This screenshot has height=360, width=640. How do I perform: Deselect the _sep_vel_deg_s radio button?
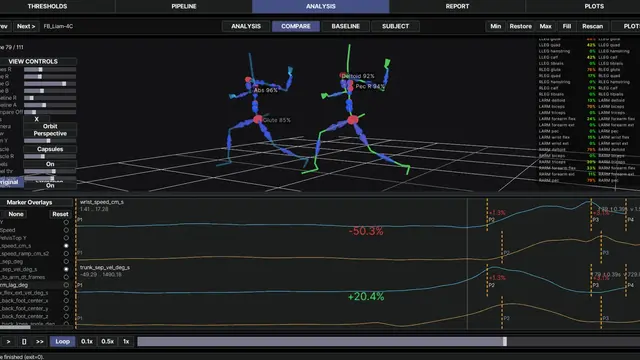(66, 269)
